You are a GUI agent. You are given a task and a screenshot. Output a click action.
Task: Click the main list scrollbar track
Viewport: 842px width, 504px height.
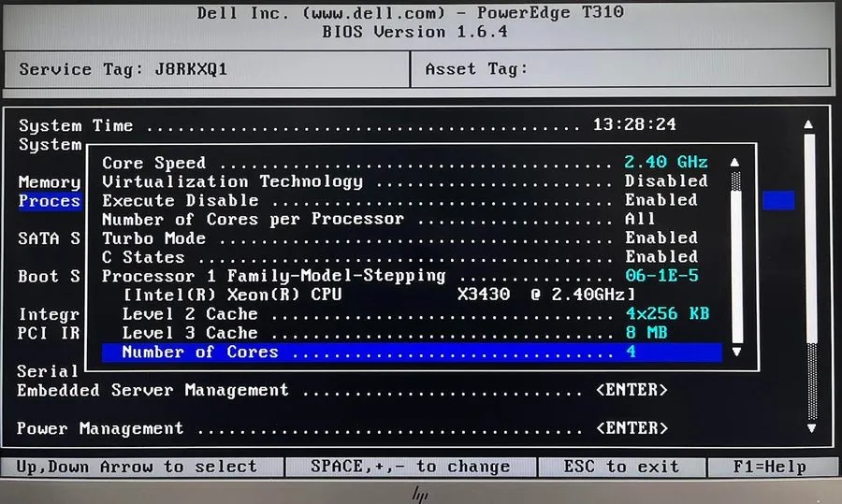[811, 277]
